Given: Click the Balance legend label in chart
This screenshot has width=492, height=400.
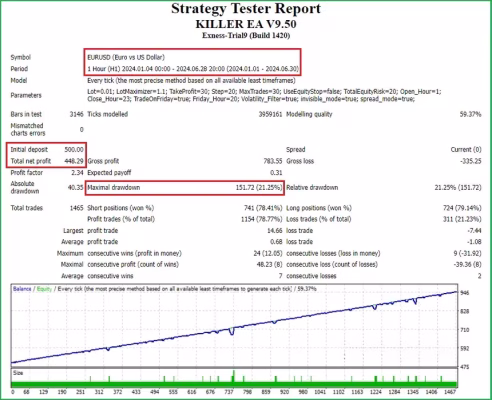Looking at the screenshot, I should point(22,289).
